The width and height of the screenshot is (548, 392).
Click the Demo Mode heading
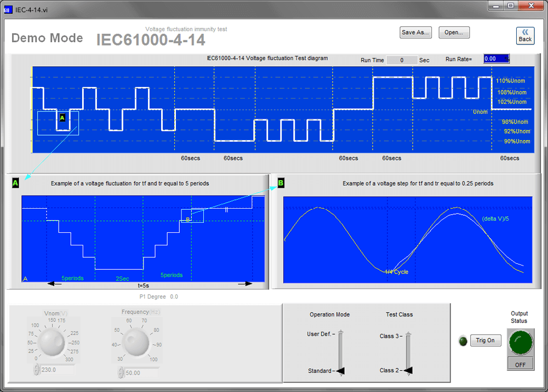pyautogui.click(x=47, y=38)
